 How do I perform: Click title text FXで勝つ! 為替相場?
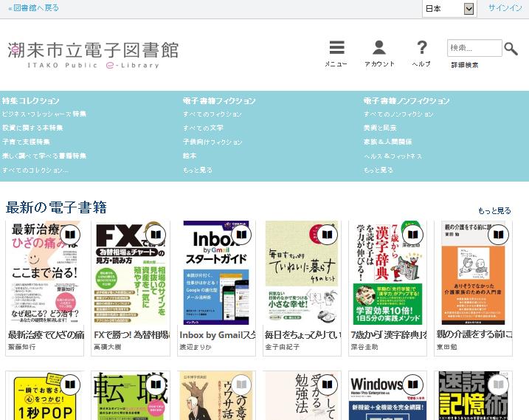[x=131, y=334]
